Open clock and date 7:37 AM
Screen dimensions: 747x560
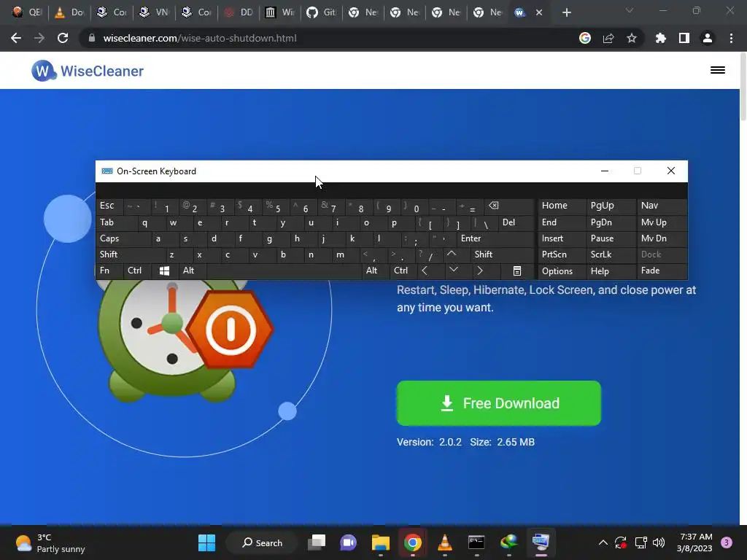click(x=694, y=542)
